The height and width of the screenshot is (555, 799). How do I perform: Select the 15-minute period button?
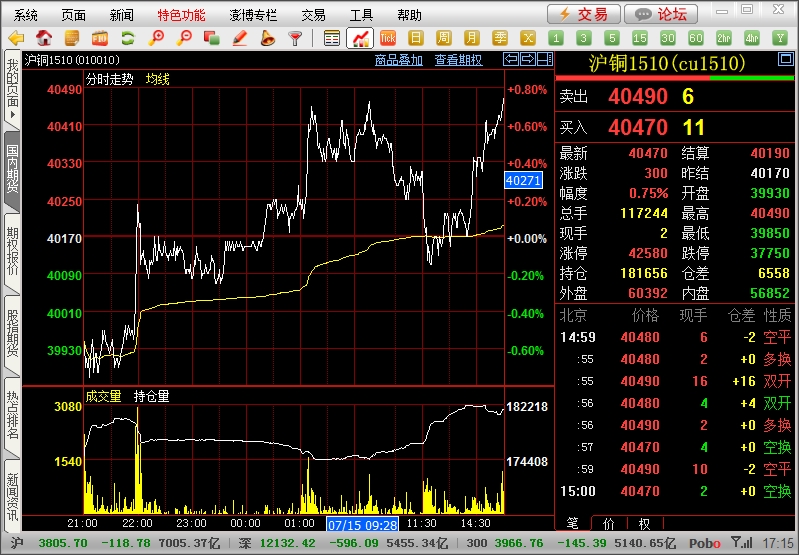tap(640, 38)
